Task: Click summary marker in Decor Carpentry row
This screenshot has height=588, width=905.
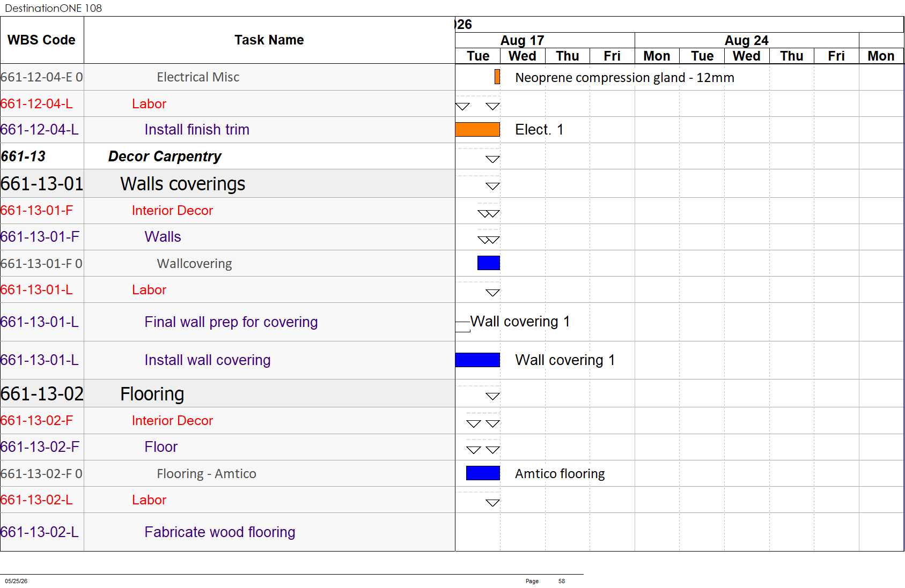Action: [492, 159]
